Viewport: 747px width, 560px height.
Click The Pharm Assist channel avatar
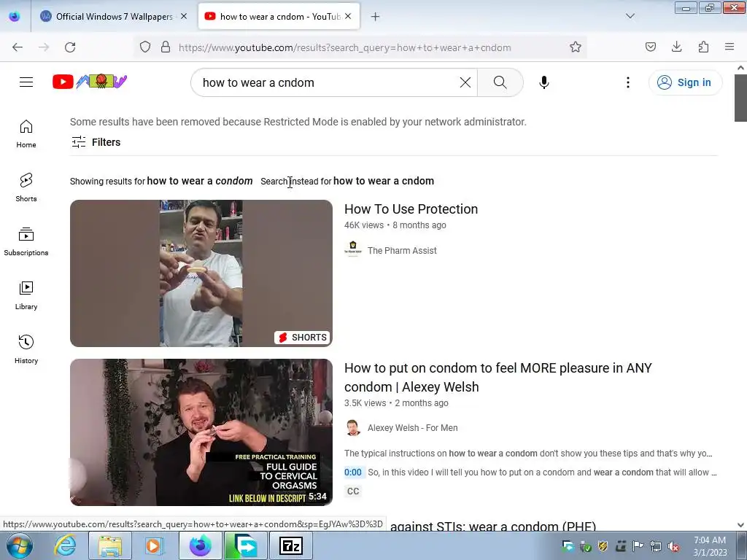(353, 249)
